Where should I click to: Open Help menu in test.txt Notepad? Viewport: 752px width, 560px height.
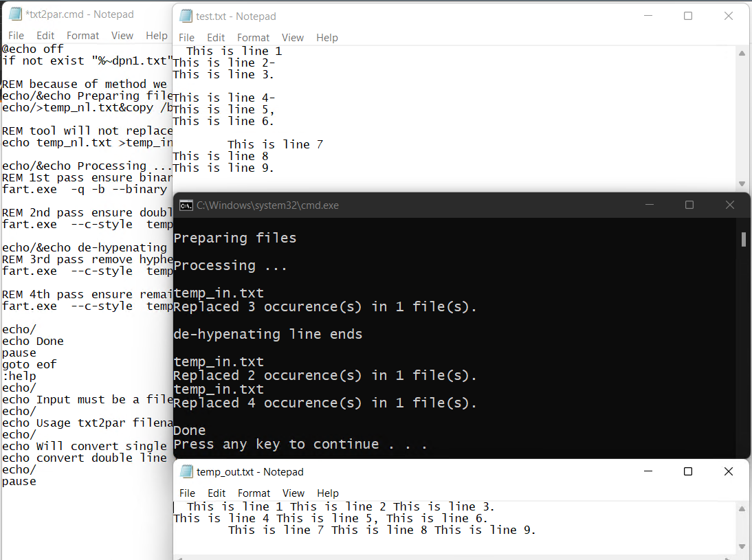[x=327, y=37]
